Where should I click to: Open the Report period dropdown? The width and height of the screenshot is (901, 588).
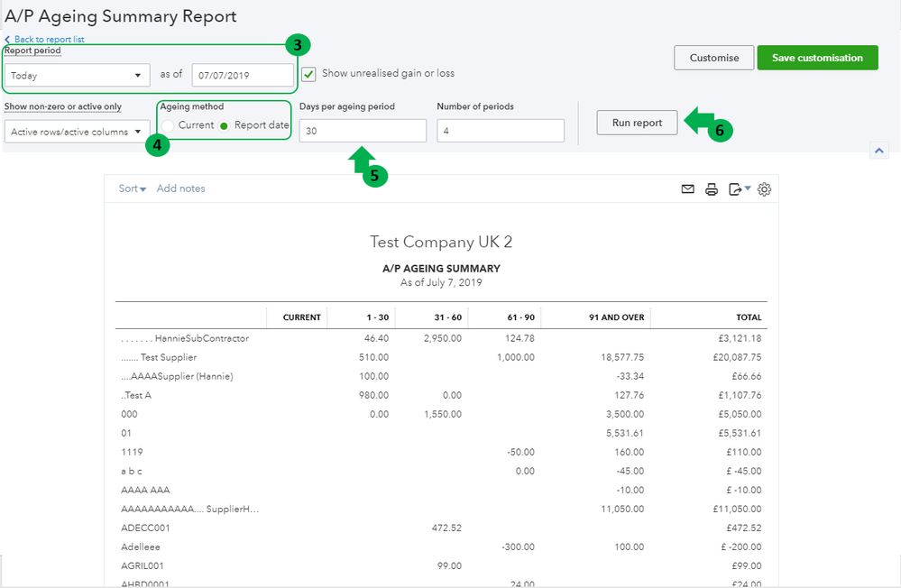coord(77,76)
